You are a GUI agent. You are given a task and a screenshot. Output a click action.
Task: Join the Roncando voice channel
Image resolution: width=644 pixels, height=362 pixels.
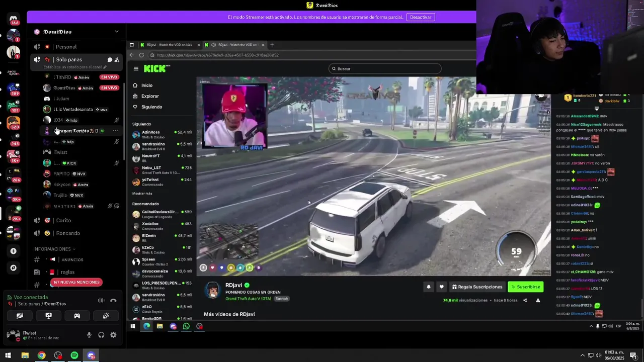[68, 233]
